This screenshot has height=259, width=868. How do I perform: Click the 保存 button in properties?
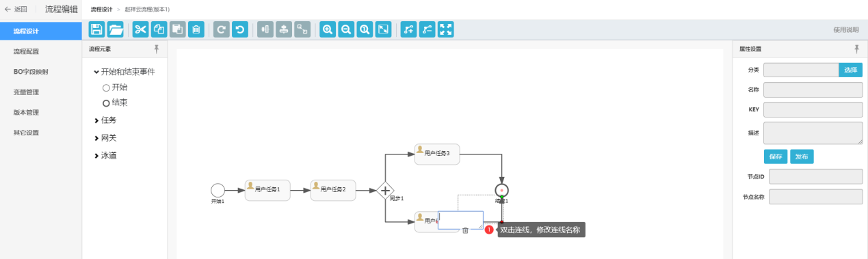[776, 156]
